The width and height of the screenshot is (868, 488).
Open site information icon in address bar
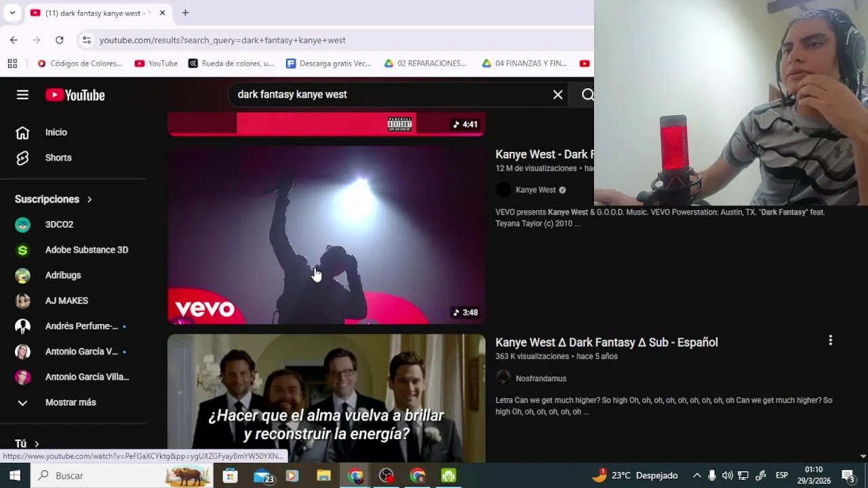[86, 40]
